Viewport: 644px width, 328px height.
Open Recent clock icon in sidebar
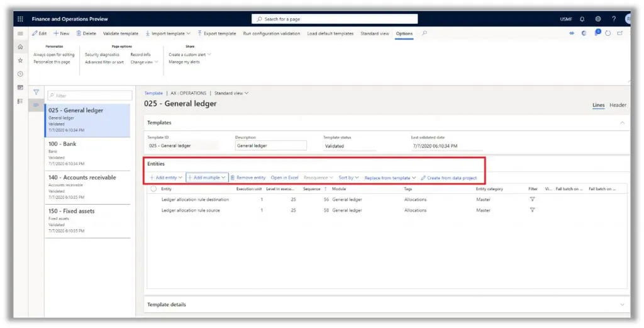click(20, 74)
